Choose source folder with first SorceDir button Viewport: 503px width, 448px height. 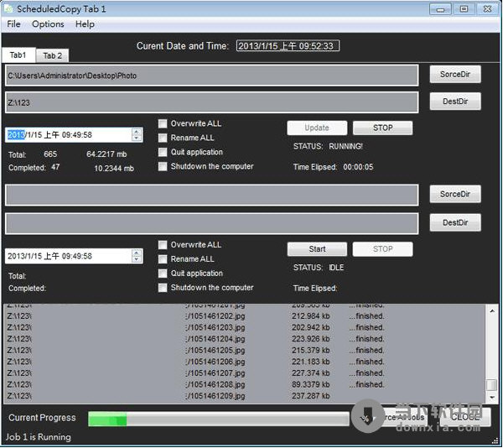point(455,75)
